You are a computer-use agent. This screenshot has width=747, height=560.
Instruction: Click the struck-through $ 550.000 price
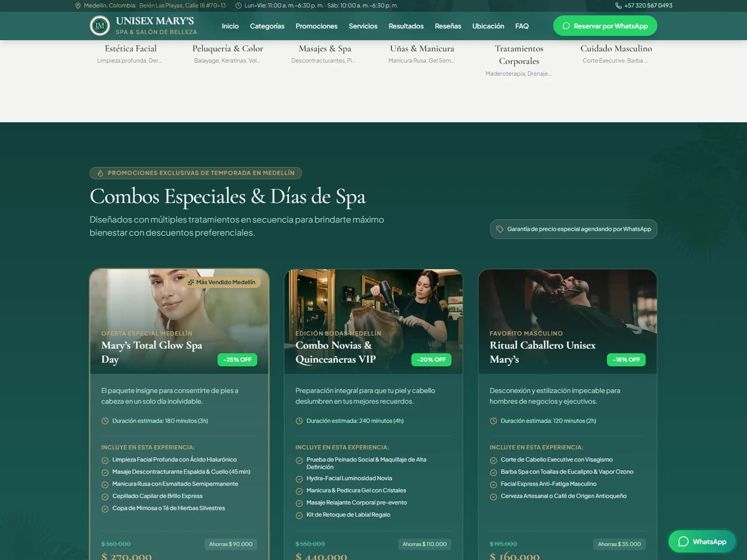click(310, 544)
